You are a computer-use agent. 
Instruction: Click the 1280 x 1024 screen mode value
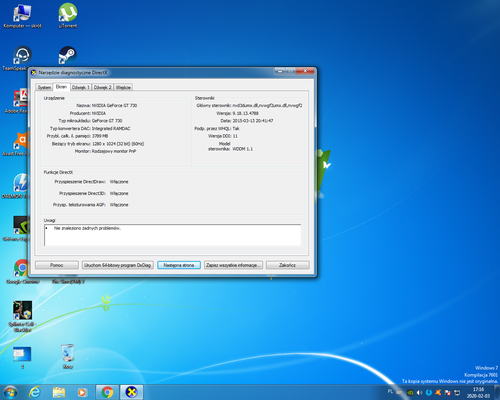coord(118,144)
